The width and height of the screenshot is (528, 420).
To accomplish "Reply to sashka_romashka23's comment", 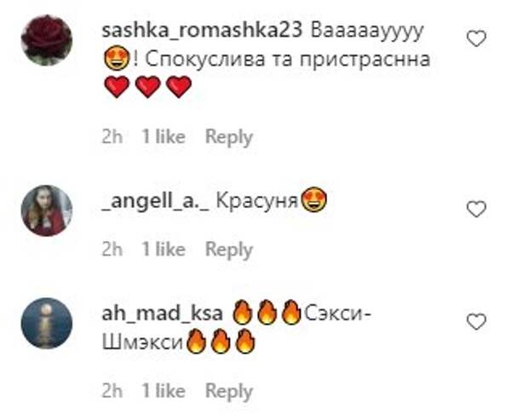I will click(x=229, y=137).
